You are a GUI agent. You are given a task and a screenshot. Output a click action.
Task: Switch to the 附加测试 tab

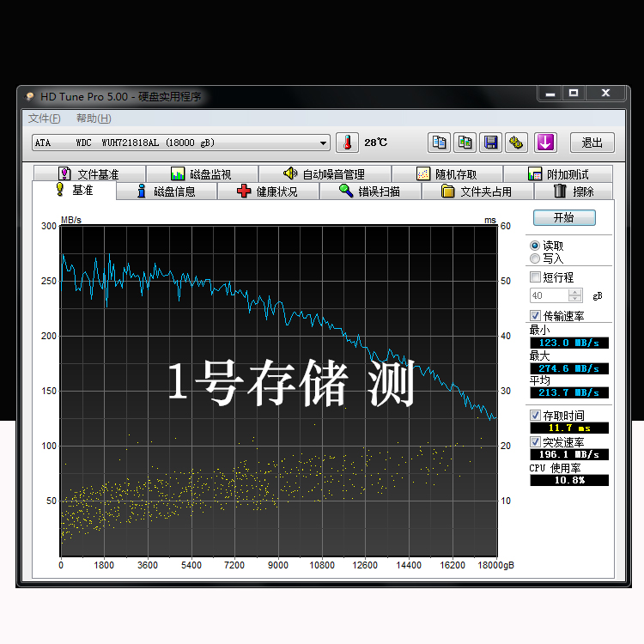558,174
